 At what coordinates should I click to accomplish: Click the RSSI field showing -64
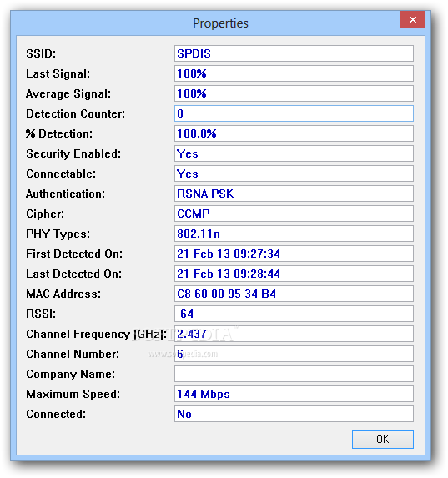pos(294,314)
